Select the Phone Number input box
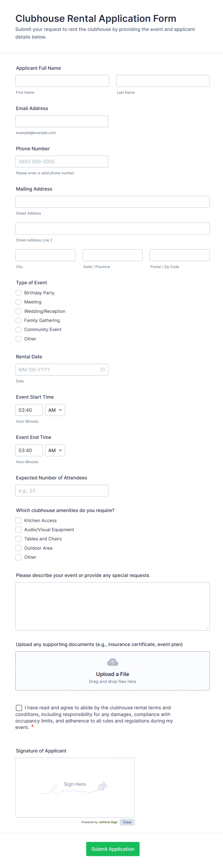This screenshot has width=223, height=868. tap(62, 162)
